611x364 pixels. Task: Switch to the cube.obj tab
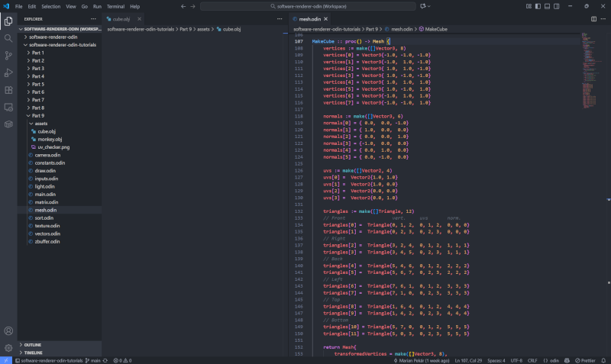(121, 18)
